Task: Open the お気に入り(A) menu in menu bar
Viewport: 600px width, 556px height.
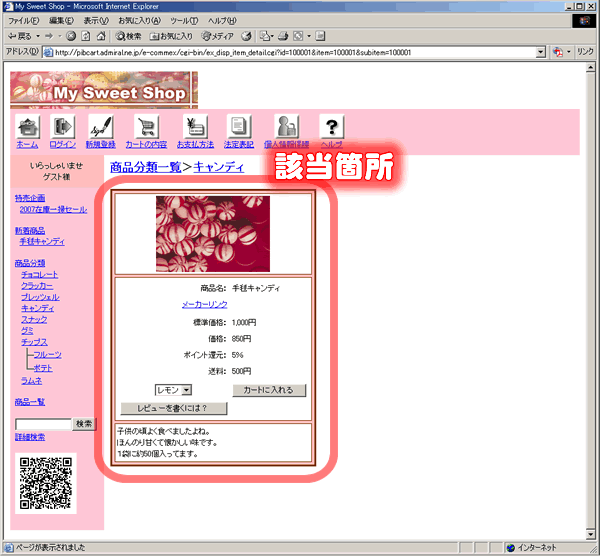Action: tap(140, 20)
